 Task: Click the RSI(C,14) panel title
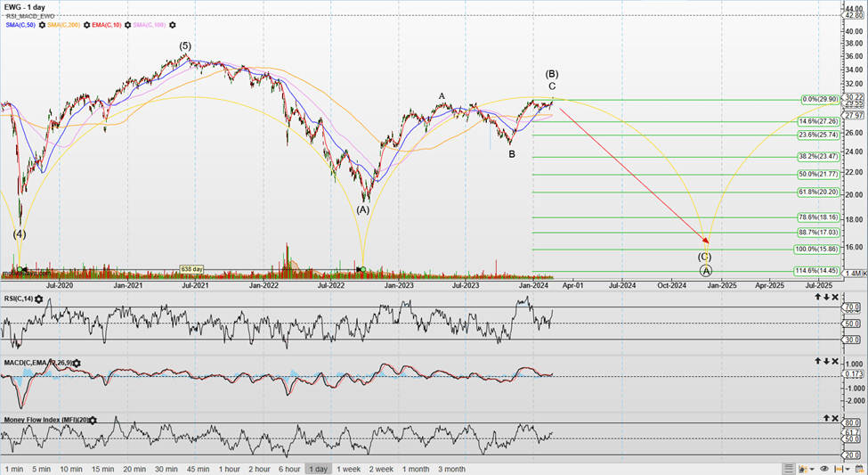(x=19, y=299)
